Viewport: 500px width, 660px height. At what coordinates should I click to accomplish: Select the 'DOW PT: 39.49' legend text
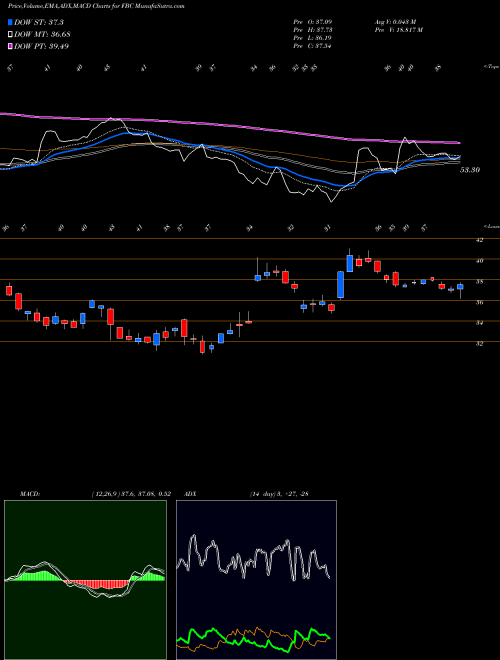(42, 46)
